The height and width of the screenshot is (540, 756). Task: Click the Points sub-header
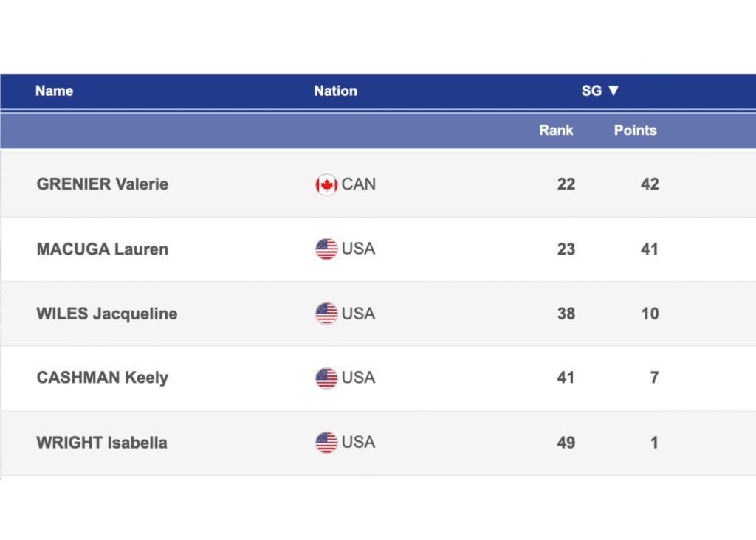click(635, 130)
